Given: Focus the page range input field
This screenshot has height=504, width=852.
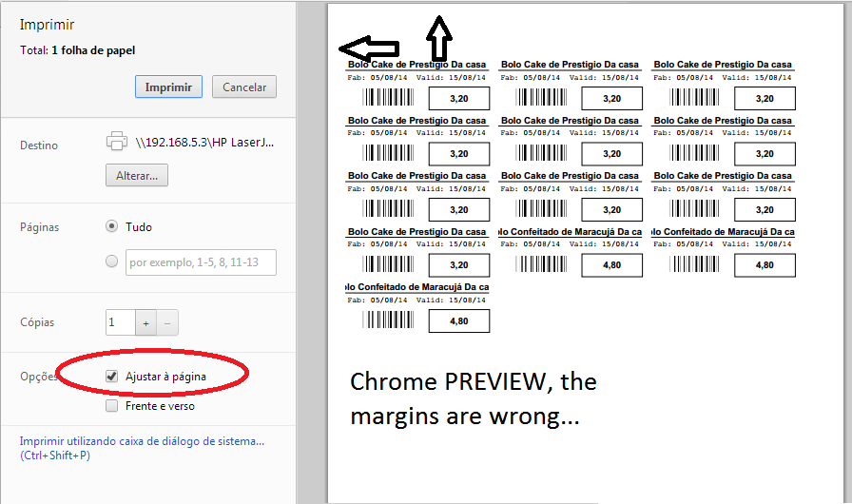Looking at the screenshot, I should pos(201,262).
